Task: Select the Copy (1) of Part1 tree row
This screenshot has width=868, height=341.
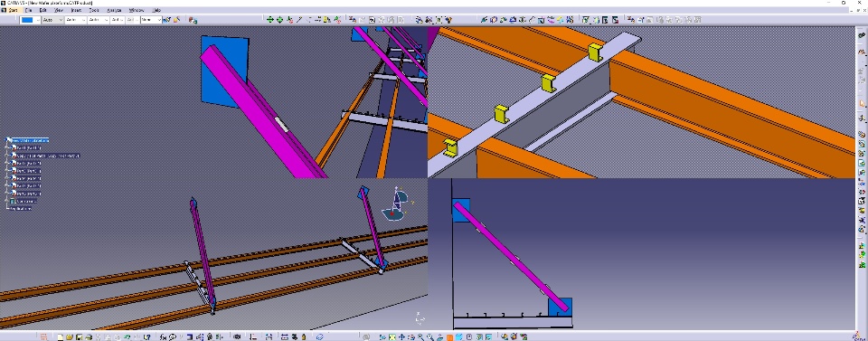Action: [48, 156]
